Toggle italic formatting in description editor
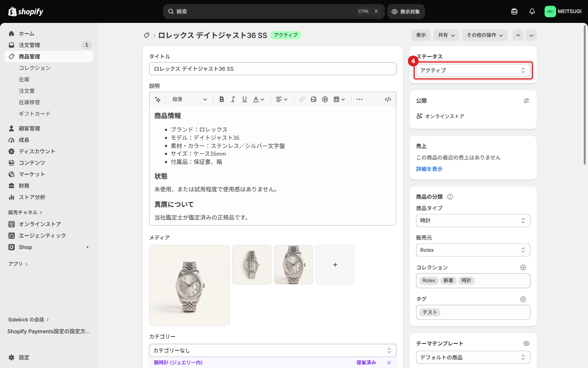Image resolution: width=588 pixels, height=368 pixels. point(233,99)
